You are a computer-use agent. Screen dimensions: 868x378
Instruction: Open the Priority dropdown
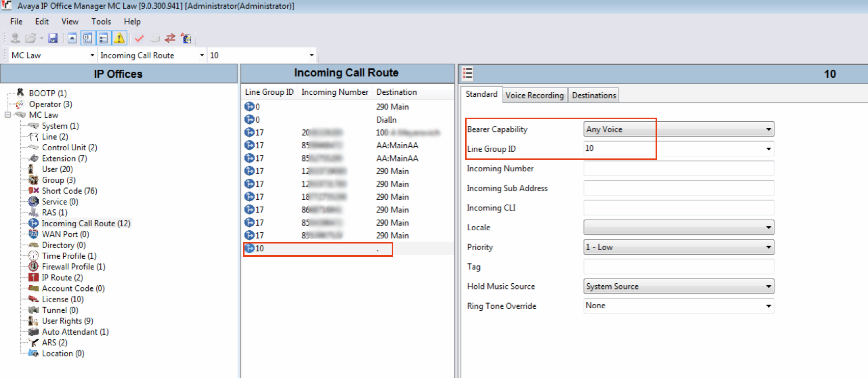pos(769,247)
